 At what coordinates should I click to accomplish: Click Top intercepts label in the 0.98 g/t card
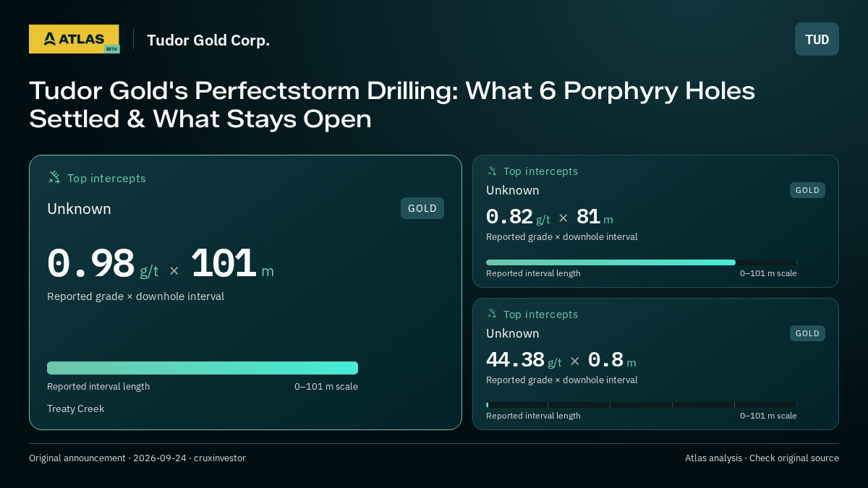[x=106, y=178]
